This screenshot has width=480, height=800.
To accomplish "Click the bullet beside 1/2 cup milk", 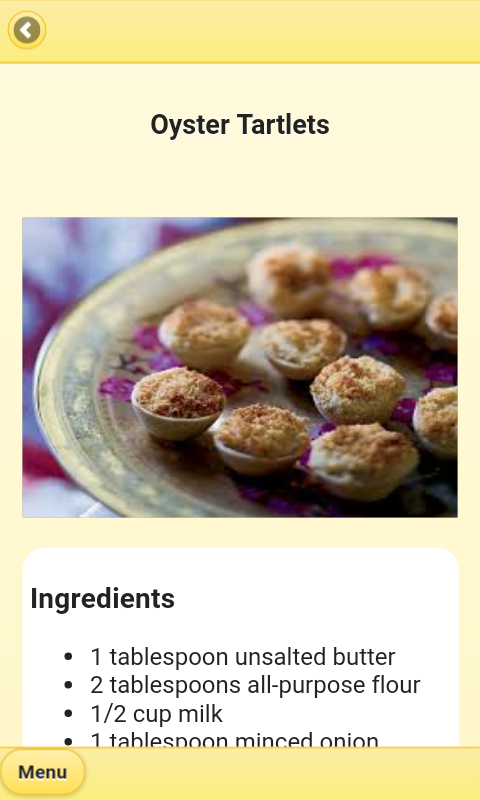I will click(x=69, y=714).
